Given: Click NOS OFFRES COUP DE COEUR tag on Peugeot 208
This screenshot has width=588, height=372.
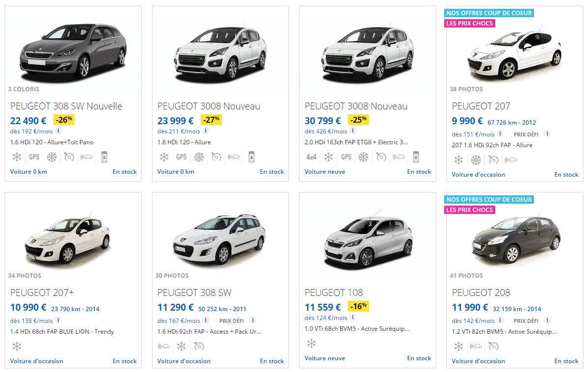Looking at the screenshot, I should (x=489, y=200).
